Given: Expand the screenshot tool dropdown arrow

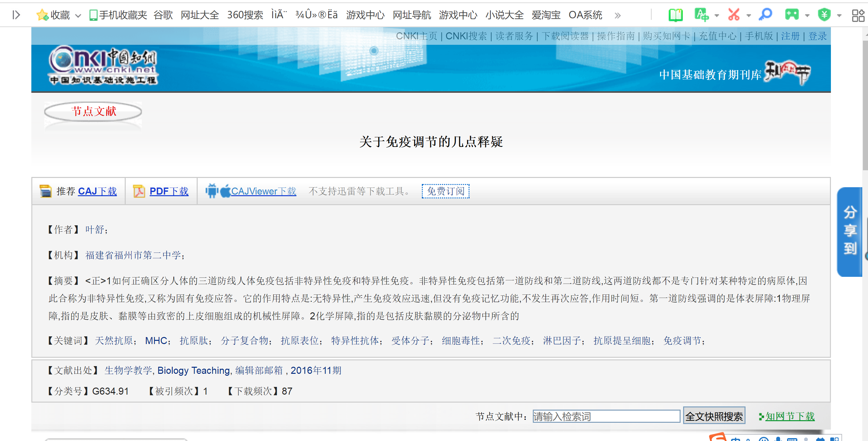Looking at the screenshot, I should point(749,15).
